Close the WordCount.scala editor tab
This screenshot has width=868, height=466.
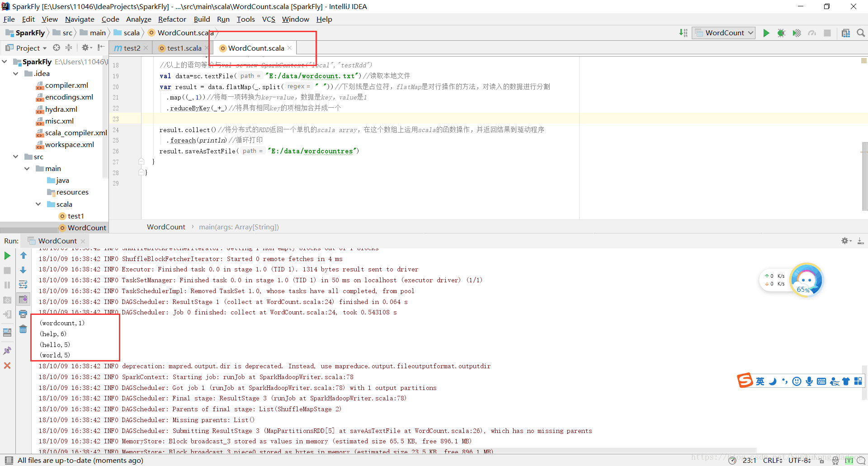[289, 48]
